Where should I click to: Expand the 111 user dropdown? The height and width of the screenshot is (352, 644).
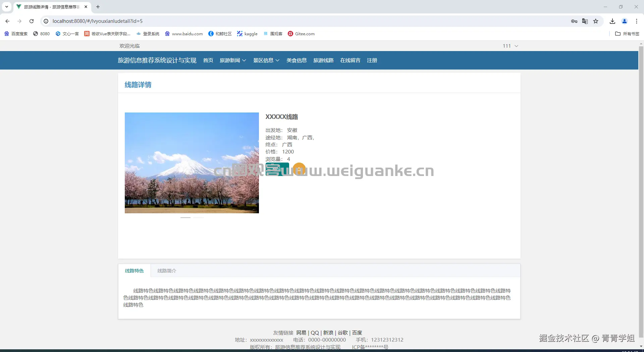coord(510,46)
